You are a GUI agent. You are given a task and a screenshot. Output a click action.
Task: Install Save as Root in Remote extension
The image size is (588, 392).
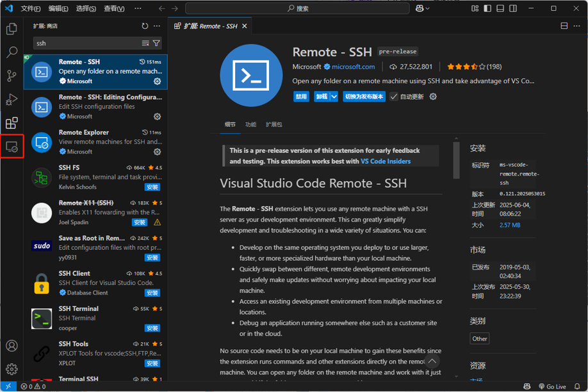(152, 257)
